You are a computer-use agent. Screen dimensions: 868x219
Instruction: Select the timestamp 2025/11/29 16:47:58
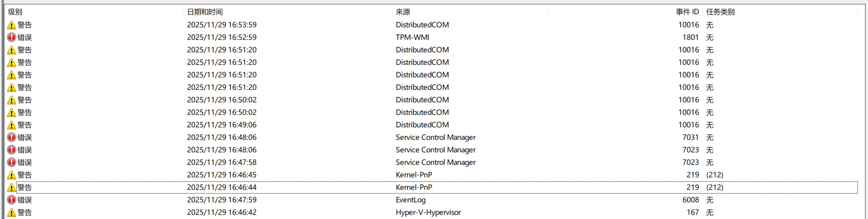point(222,162)
